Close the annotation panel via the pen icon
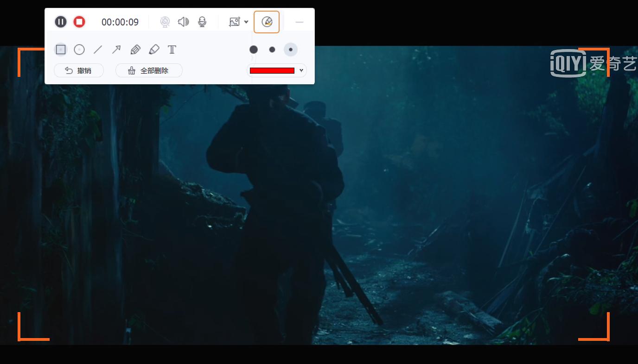This screenshot has height=364, width=638. click(x=267, y=21)
